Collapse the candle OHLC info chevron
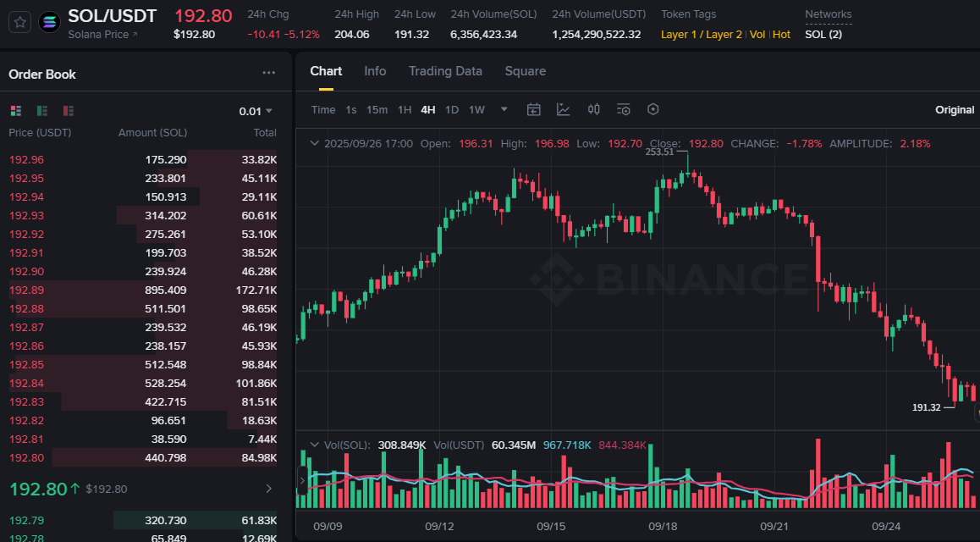 tap(314, 143)
